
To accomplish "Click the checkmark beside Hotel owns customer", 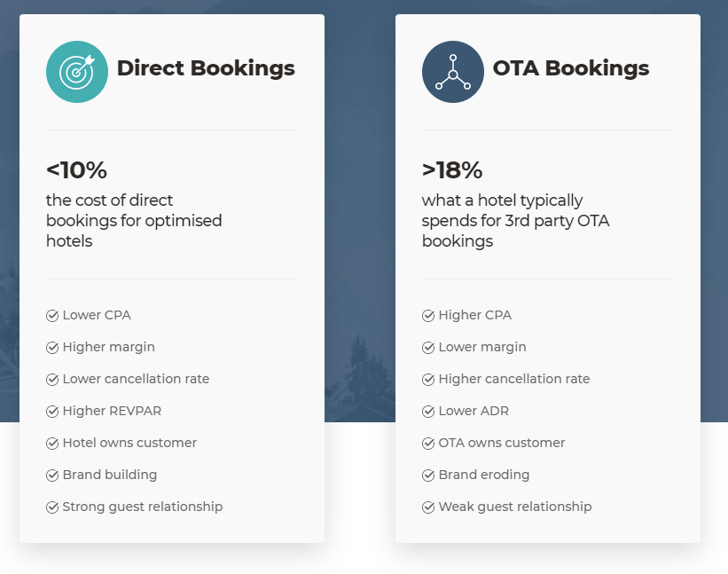I will 52,444.
